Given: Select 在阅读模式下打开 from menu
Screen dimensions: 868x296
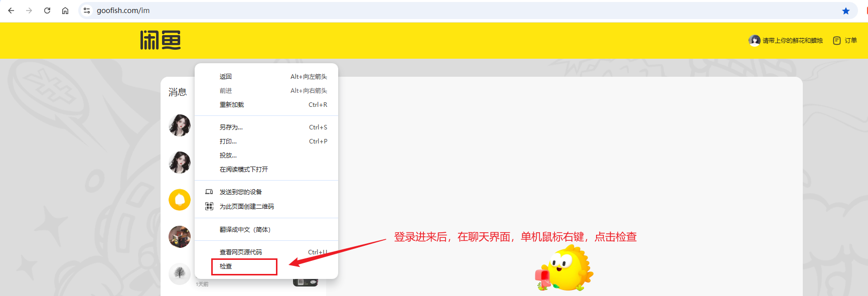Looking at the screenshot, I should click(x=244, y=170).
